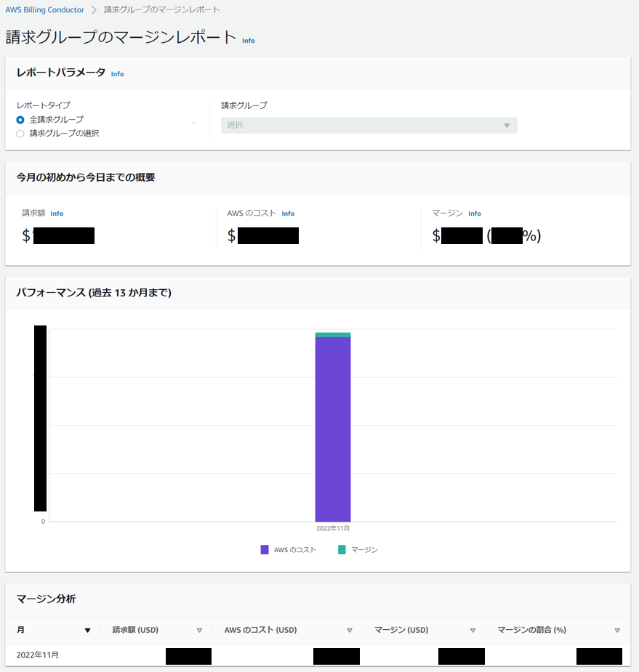Choose the 請求グループの選択 radio button

point(20,133)
